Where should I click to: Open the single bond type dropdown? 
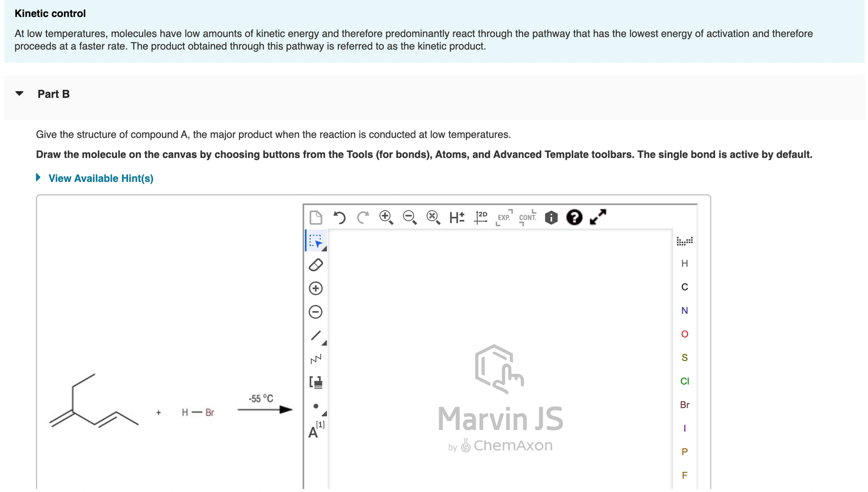click(325, 343)
